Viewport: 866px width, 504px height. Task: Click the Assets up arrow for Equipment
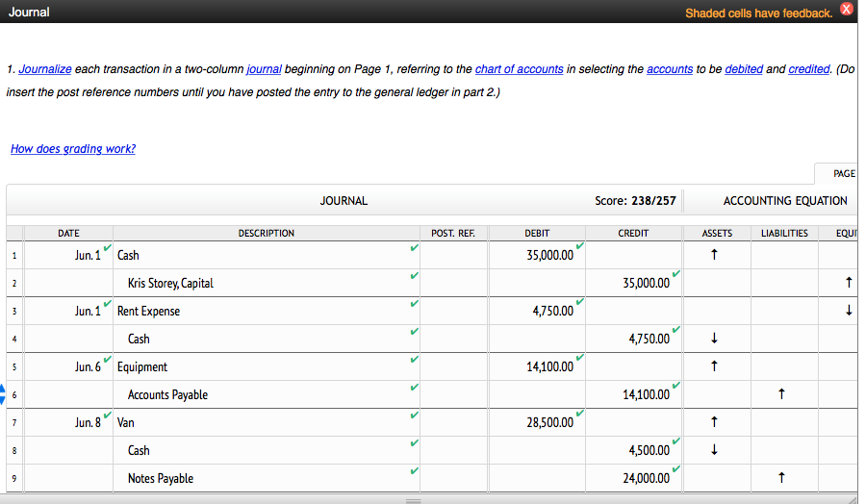[x=714, y=366]
